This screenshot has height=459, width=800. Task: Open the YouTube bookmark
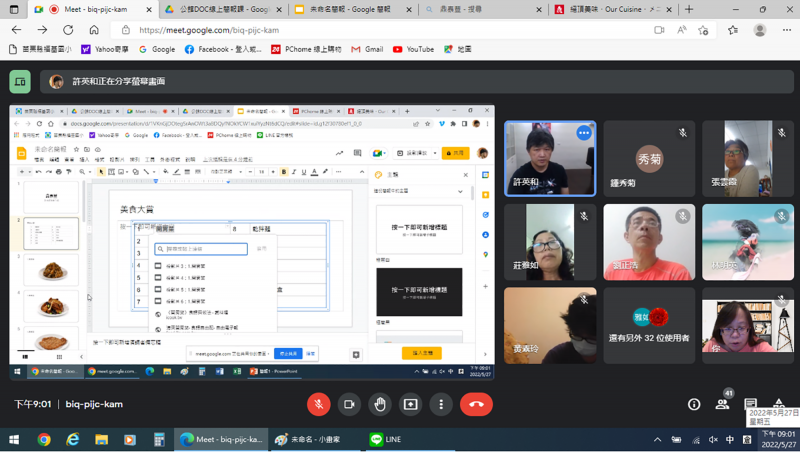tap(413, 49)
